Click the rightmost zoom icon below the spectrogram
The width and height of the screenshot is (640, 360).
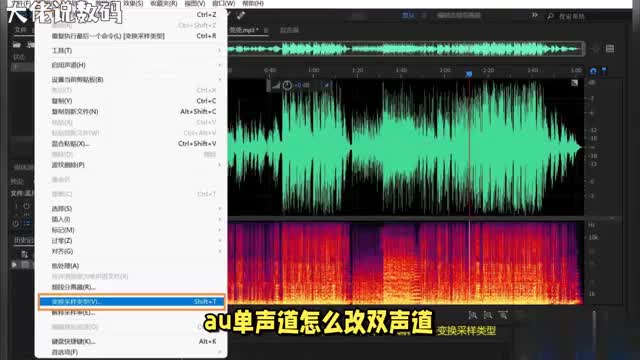click(503, 315)
